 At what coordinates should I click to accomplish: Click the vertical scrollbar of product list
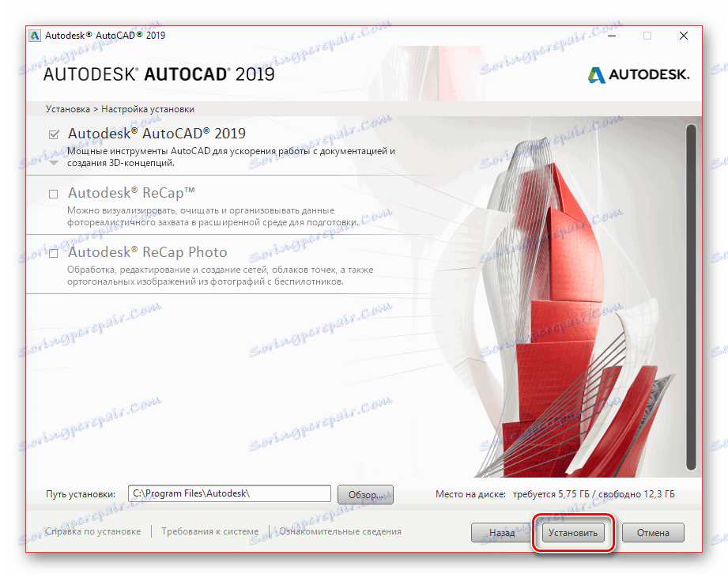pyautogui.click(x=692, y=297)
